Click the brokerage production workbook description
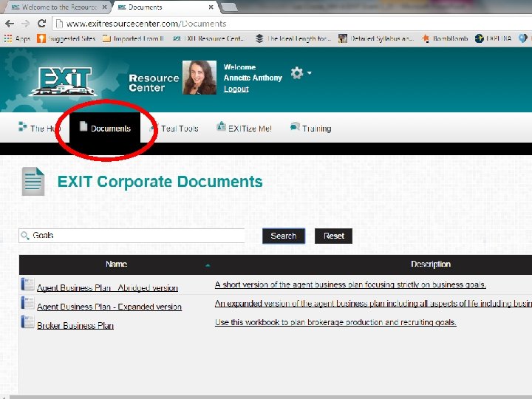 click(x=335, y=322)
